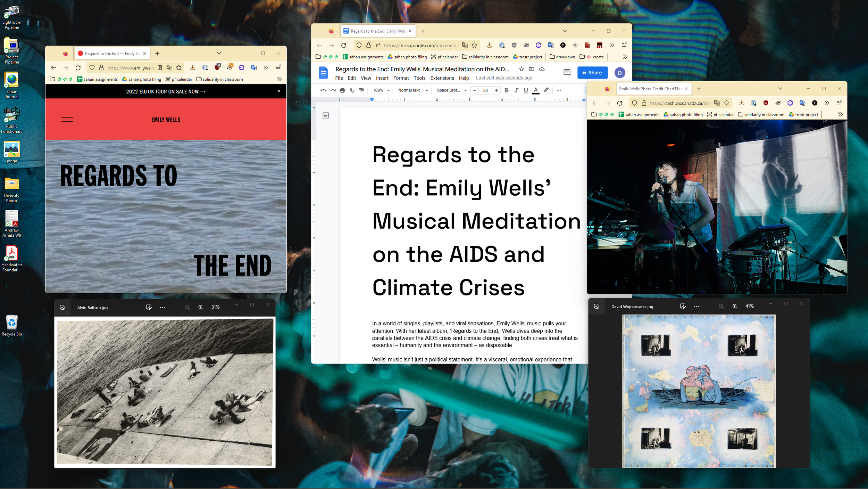Zoom in on Alvin Baltrop.jpg photo
The width and height of the screenshot is (868, 489).
tap(201, 307)
